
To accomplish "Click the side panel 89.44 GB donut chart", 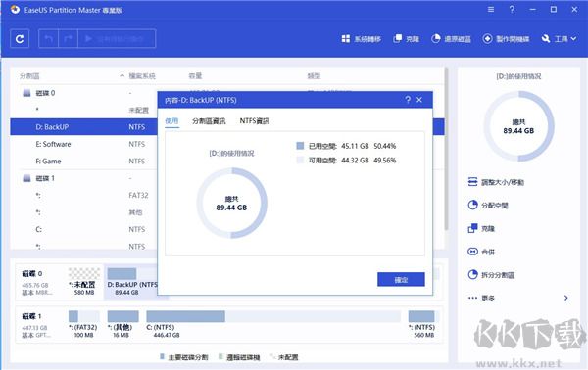I will [x=518, y=126].
